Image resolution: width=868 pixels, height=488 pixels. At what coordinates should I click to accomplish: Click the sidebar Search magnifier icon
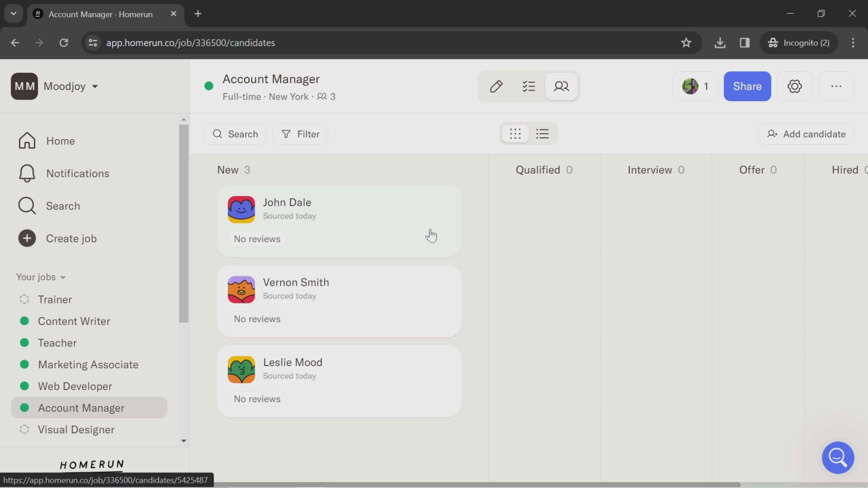pos(27,205)
